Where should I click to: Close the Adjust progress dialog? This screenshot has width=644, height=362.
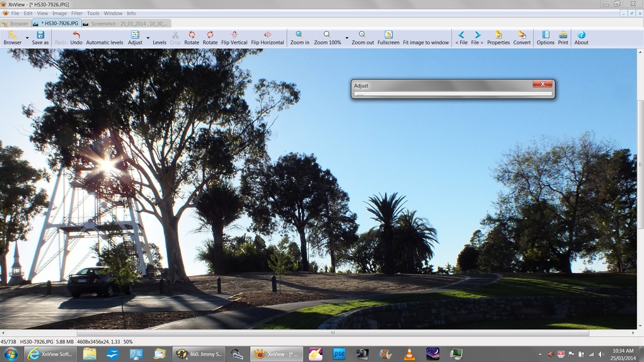(x=542, y=84)
